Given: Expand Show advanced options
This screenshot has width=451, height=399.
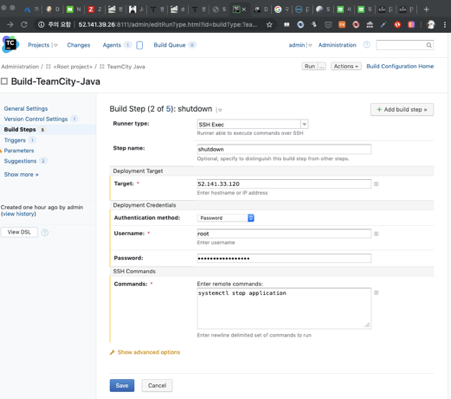Looking at the screenshot, I should tap(149, 352).
